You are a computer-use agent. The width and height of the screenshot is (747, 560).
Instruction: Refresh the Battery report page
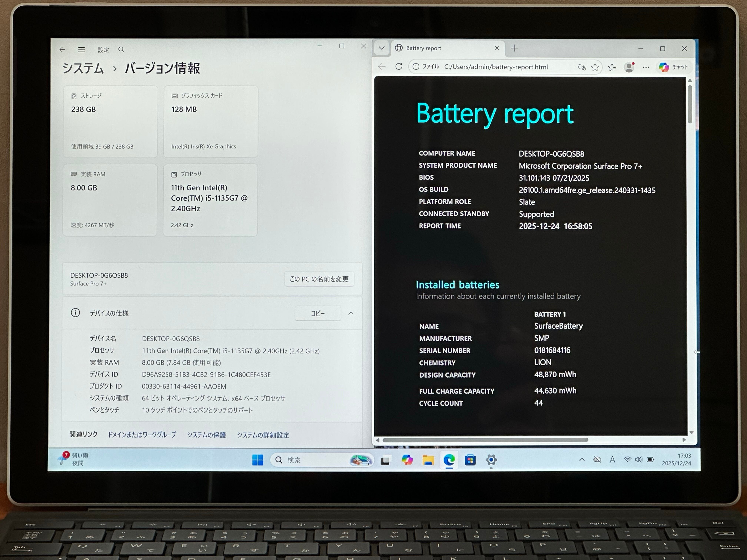[x=399, y=66]
